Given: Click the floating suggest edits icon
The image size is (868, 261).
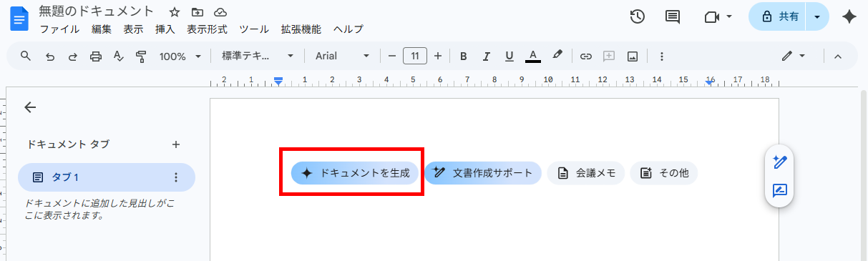Looking at the screenshot, I should [779, 190].
